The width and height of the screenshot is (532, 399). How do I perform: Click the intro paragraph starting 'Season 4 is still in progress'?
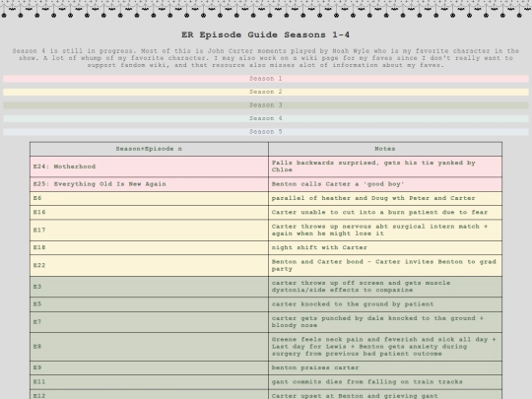click(266, 58)
